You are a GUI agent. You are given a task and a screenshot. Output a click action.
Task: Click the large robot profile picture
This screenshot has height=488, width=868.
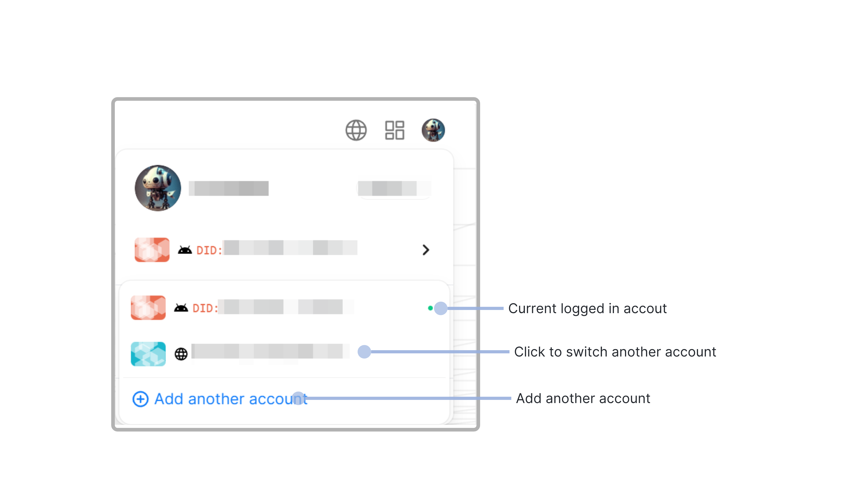click(x=158, y=188)
